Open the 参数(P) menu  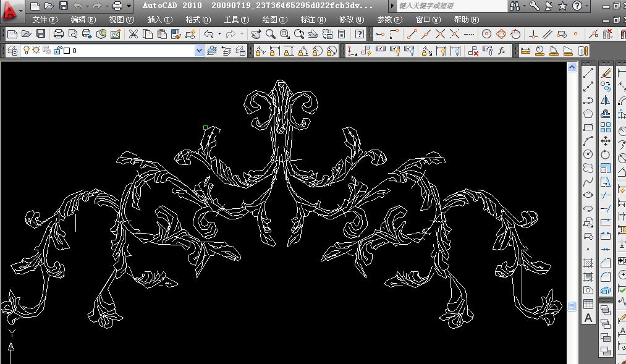[390, 20]
